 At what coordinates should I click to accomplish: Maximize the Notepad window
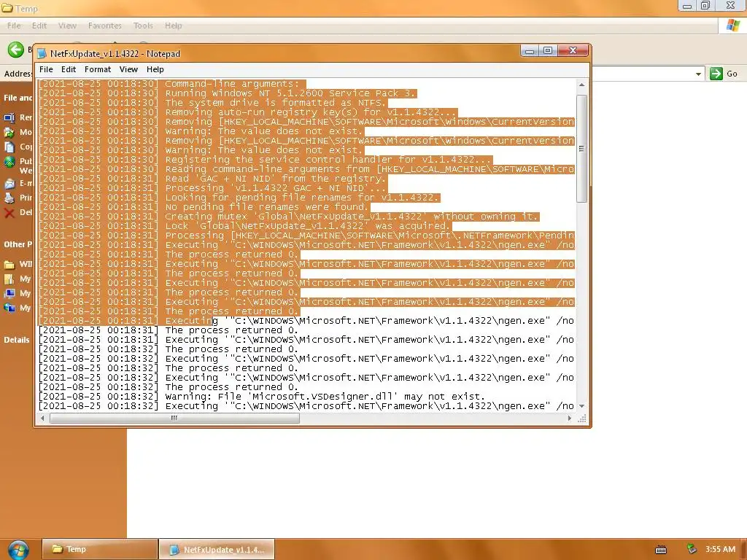click(x=547, y=50)
